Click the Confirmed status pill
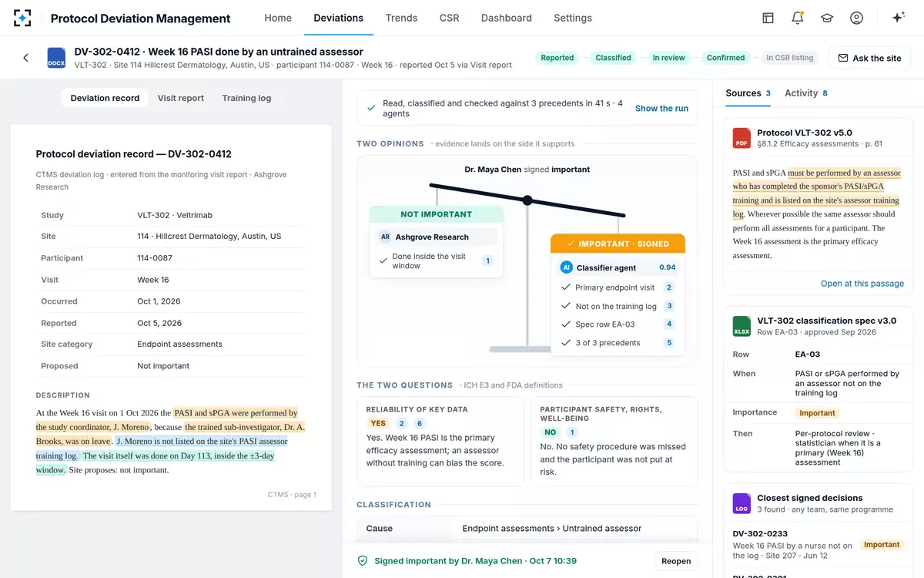 point(726,58)
